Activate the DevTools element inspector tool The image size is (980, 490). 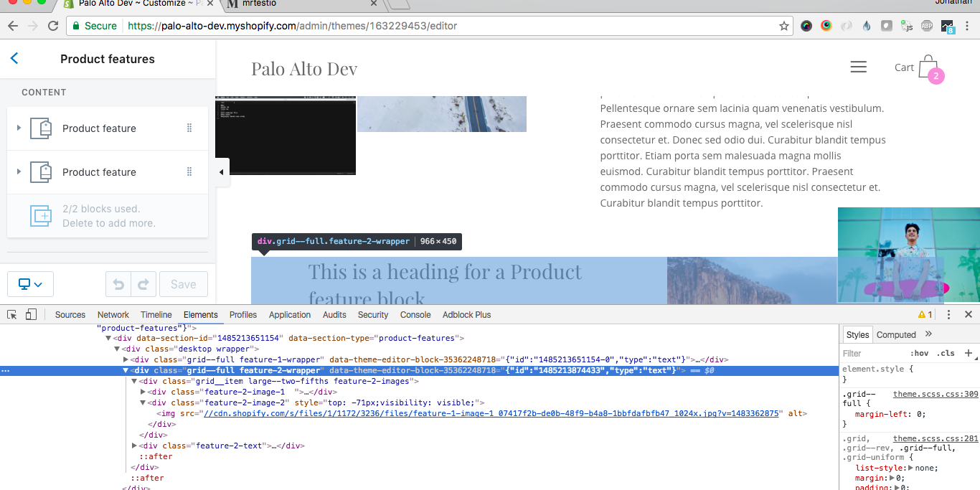tap(12, 314)
